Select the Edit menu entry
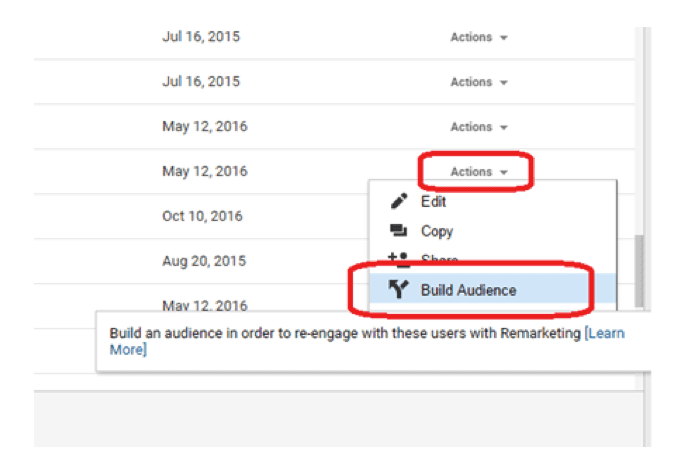Screen dimensions: 673x449 click(x=433, y=202)
